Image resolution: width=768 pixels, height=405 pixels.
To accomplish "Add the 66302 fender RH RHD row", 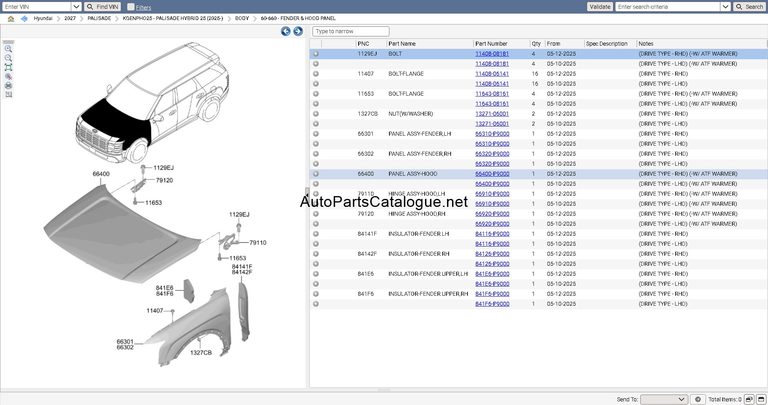I will pyautogui.click(x=316, y=154).
